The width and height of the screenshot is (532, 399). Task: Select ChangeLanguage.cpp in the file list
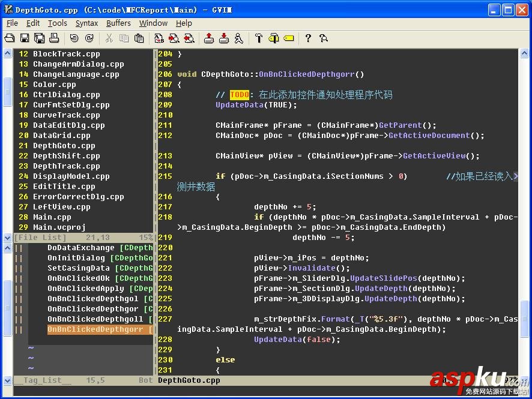pyautogui.click(x=76, y=74)
